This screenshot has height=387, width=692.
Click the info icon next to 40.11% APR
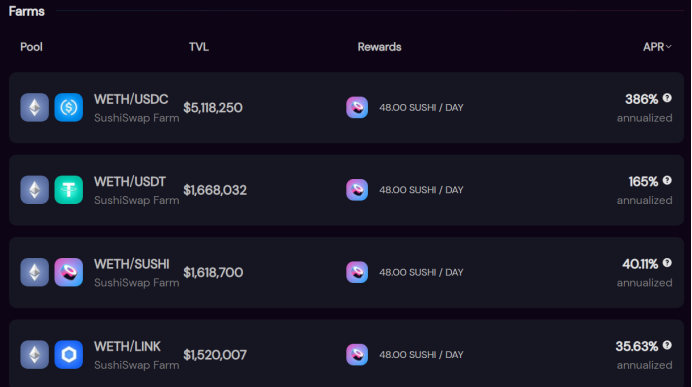click(x=667, y=263)
